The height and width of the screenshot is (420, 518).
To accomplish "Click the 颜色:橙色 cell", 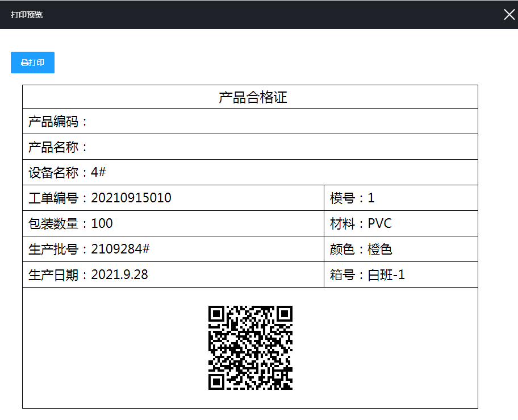I will click(401, 249).
